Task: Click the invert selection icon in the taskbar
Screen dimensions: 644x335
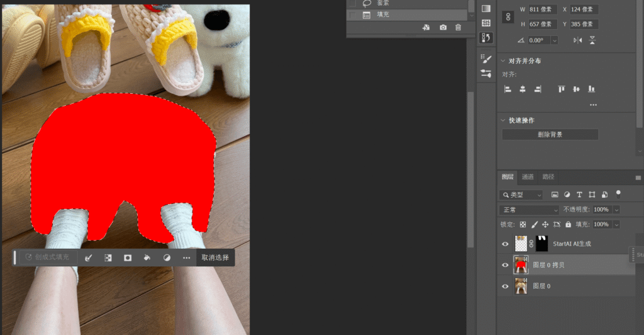Action: [x=108, y=258]
